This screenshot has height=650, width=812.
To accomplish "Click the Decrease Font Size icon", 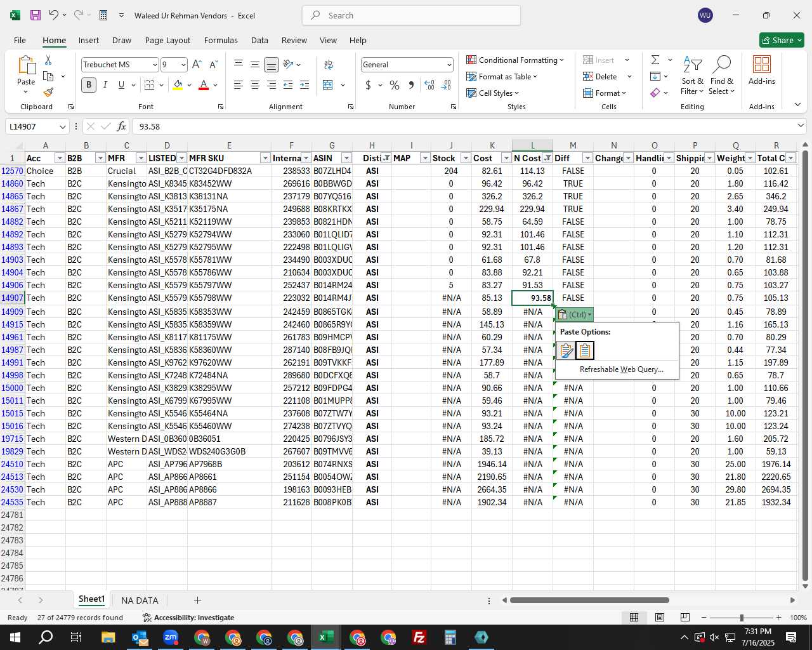I will [x=213, y=65].
